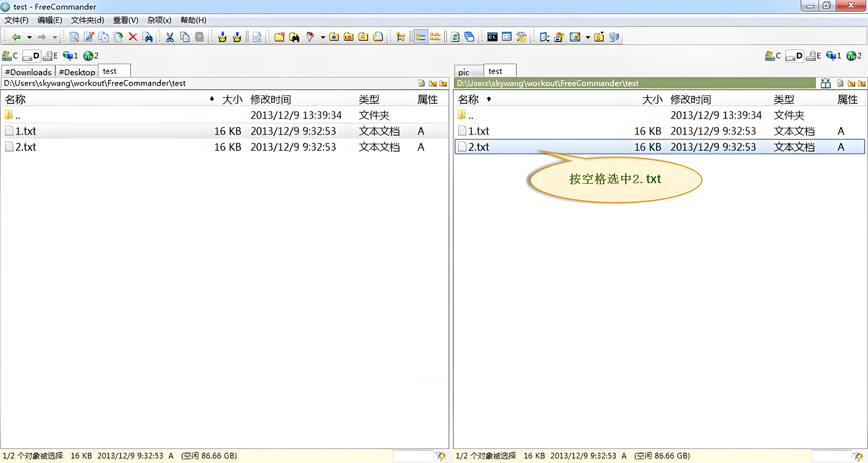Click the scissors cut icon
868x463 pixels.
click(170, 37)
